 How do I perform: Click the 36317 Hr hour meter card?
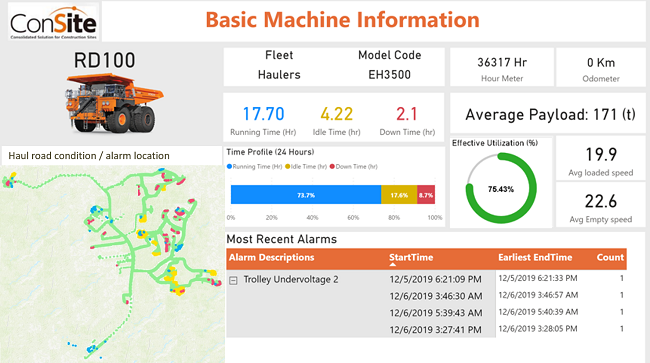[x=502, y=67]
